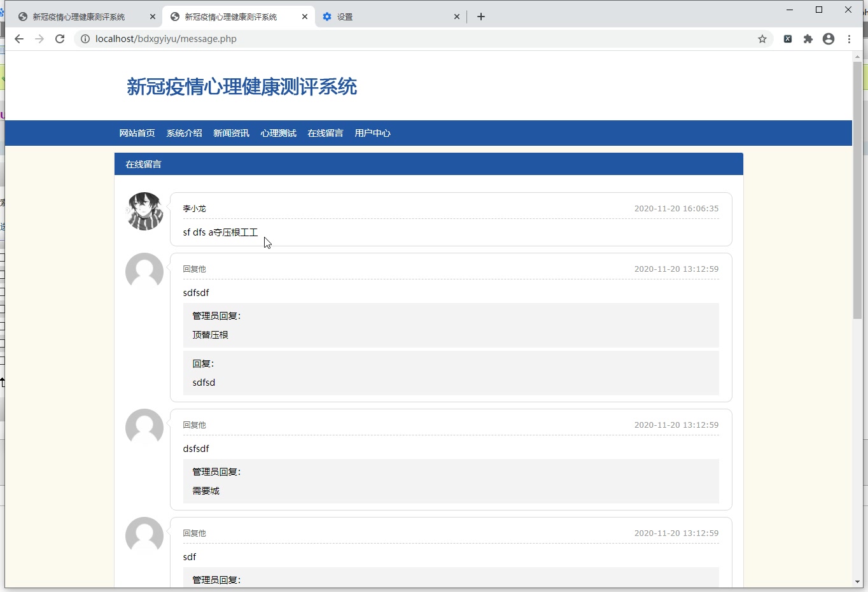Viewport: 868px width, 592px height.
Task: Click the address bar URL localhost/bdxgyiyu/message.php
Action: pos(166,39)
